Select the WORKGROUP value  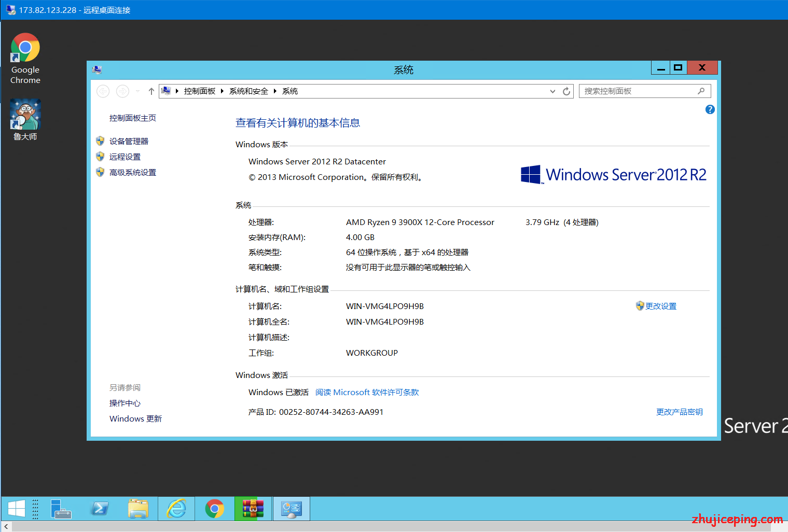pos(372,353)
